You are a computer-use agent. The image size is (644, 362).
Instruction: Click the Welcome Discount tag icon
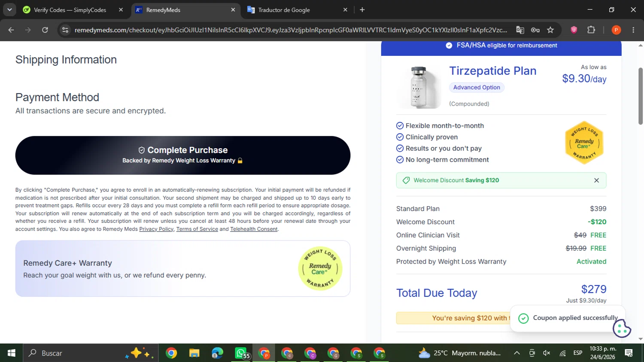click(406, 180)
